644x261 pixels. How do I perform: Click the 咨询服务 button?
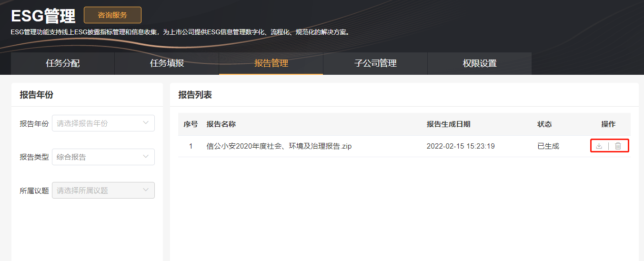pos(112,15)
